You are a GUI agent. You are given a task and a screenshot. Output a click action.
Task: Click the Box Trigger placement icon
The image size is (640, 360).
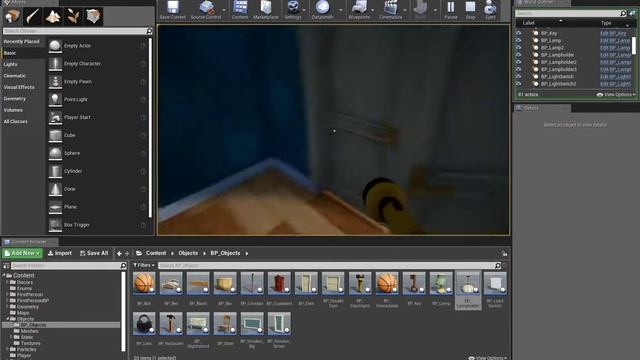click(x=55, y=225)
